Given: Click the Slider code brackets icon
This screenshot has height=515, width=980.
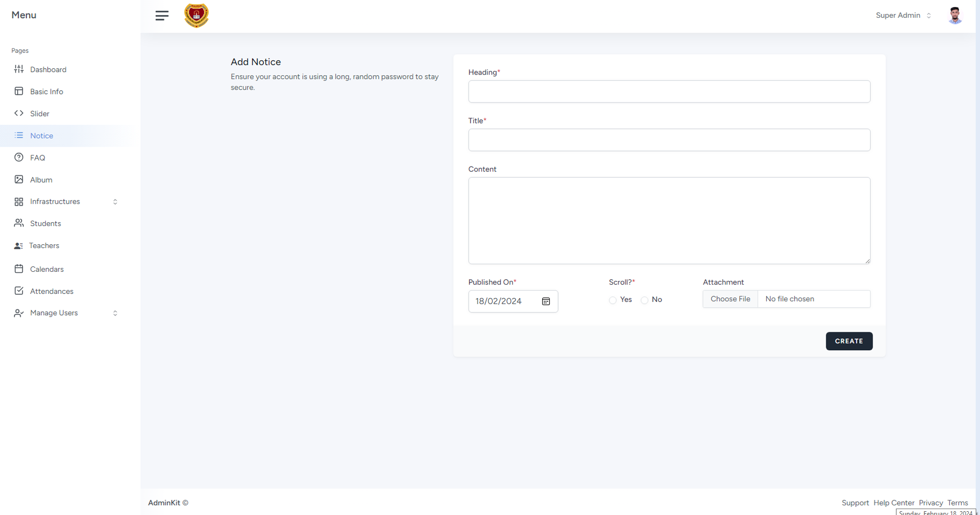Looking at the screenshot, I should point(19,113).
